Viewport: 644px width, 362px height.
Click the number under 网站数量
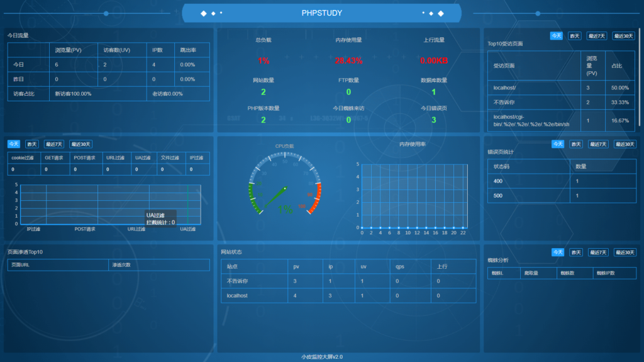point(264,92)
